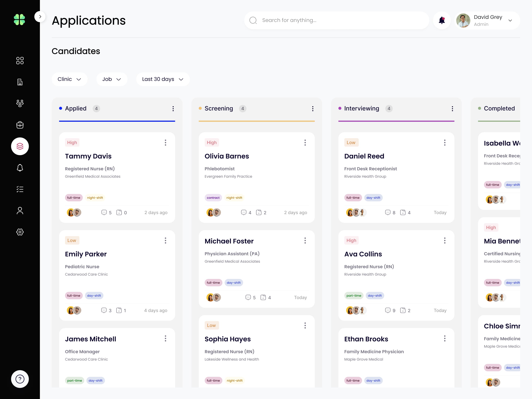Click the dashboard grid icon in sidebar

(x=20, y=60)
